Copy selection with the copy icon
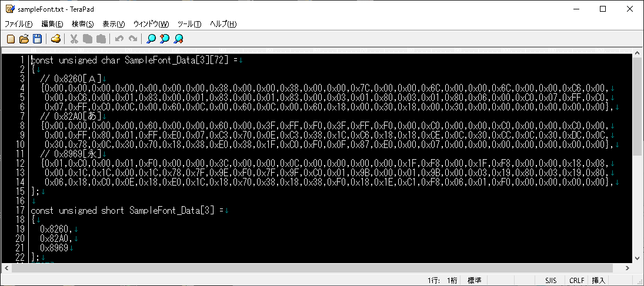The image size is (644, 286). pyautogui.click(x=88, y=39)
